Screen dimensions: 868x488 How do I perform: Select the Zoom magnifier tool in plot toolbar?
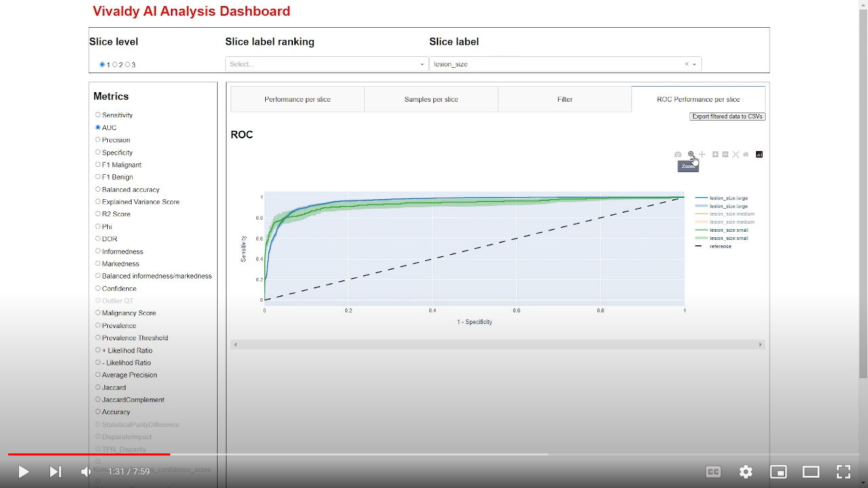pos(691,155)
